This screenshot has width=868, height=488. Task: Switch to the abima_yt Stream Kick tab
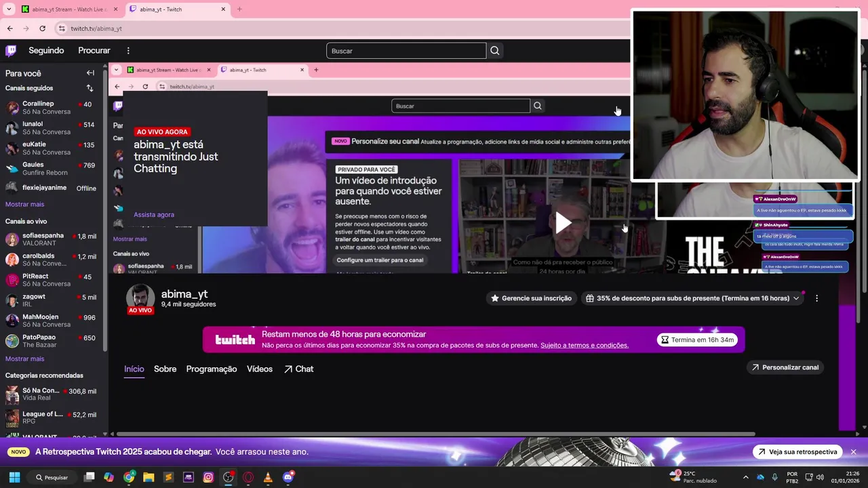[69, 9]
